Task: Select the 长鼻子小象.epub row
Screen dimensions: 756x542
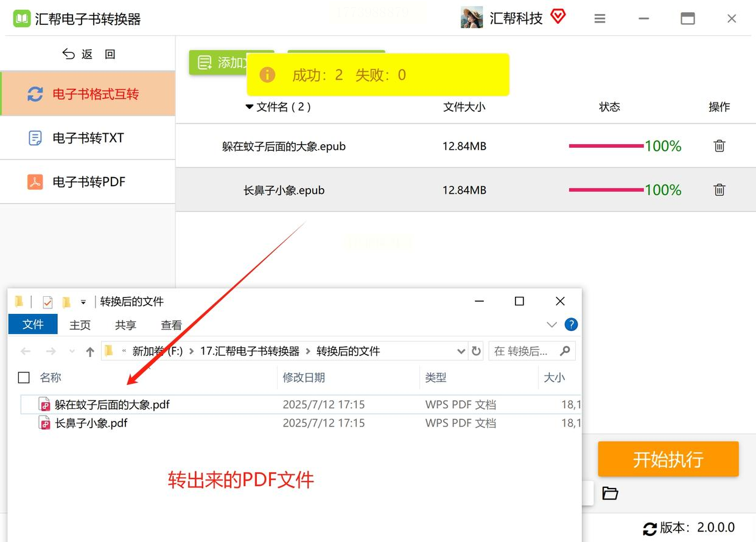Action: pyautogui.click(x=466, y=190)
